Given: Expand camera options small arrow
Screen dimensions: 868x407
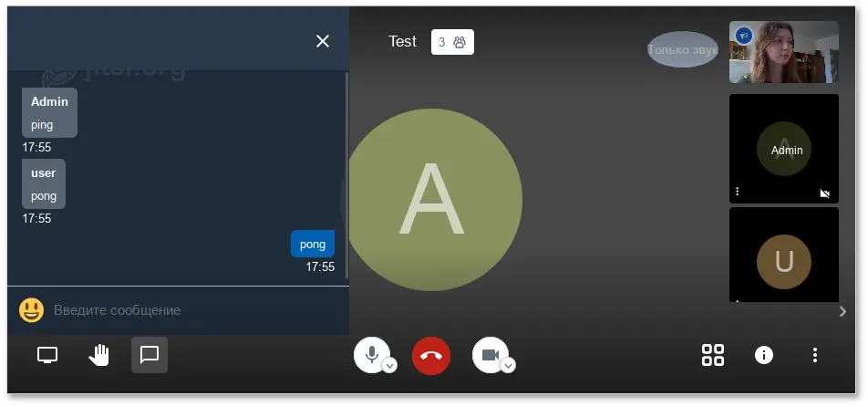Looking at the screenshot, I should click(508, 365).
